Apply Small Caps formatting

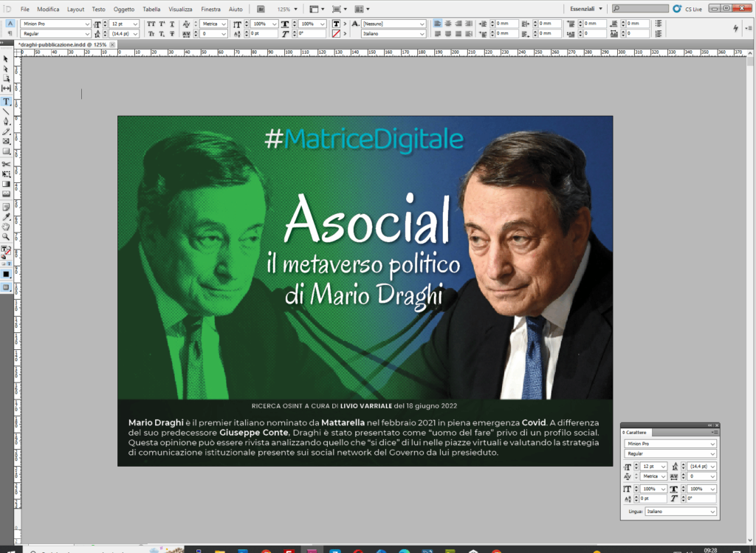click(x=151, y=34)
